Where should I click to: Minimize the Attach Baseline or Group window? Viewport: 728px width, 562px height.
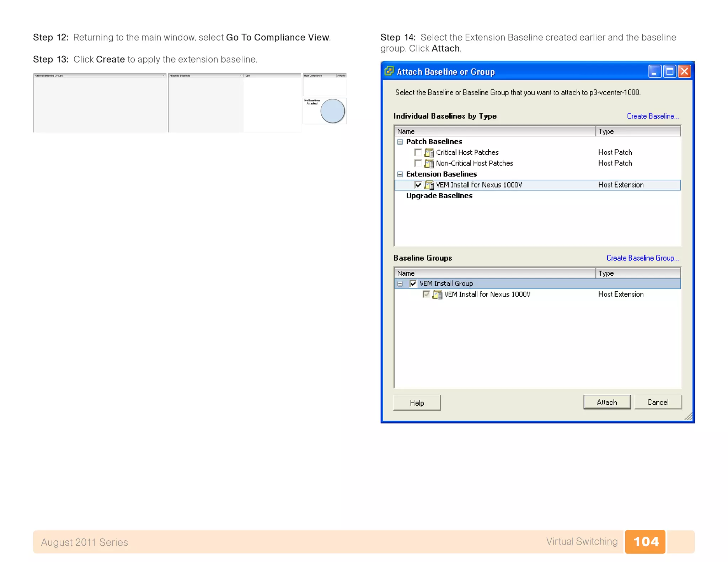tap(655, 71)
